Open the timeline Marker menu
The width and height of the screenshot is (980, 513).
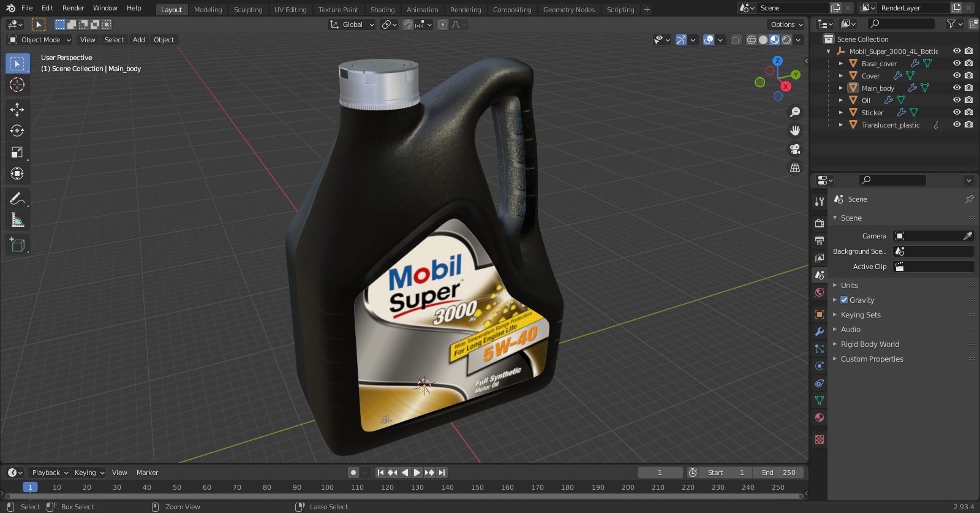[x=147, y=473]
